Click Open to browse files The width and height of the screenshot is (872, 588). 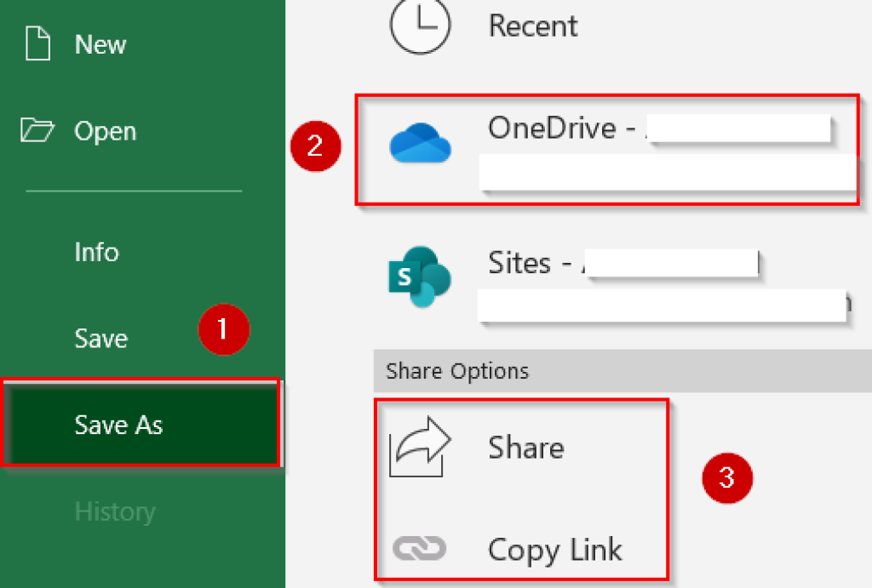106,131
